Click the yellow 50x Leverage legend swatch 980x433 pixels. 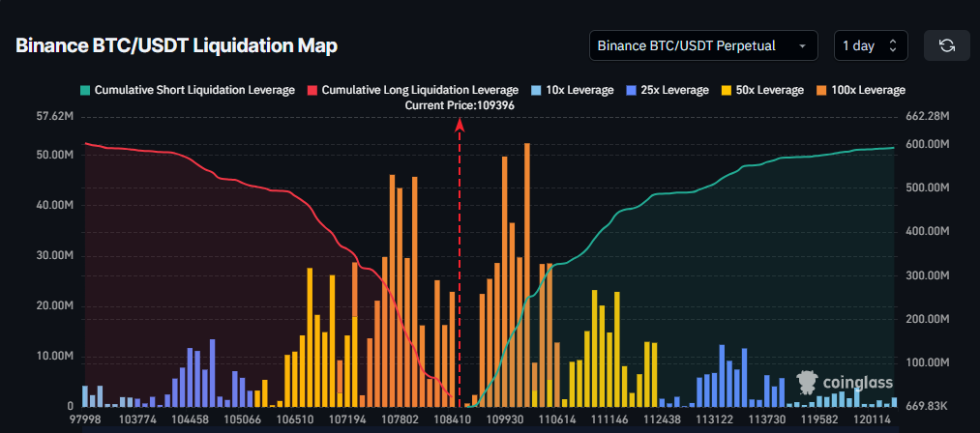point(727,90)
